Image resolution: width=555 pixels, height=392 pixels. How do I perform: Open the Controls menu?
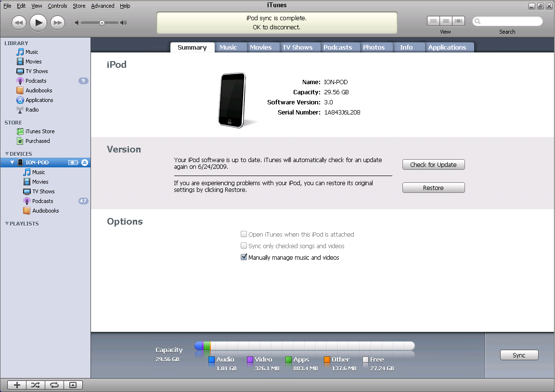click(x=57, y=6)
